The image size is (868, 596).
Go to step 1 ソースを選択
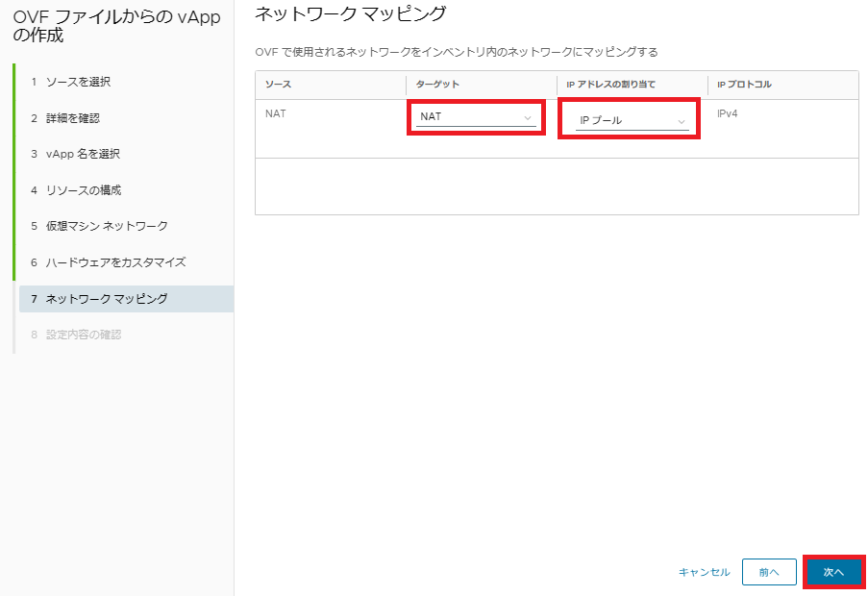(x=78, y=82)
